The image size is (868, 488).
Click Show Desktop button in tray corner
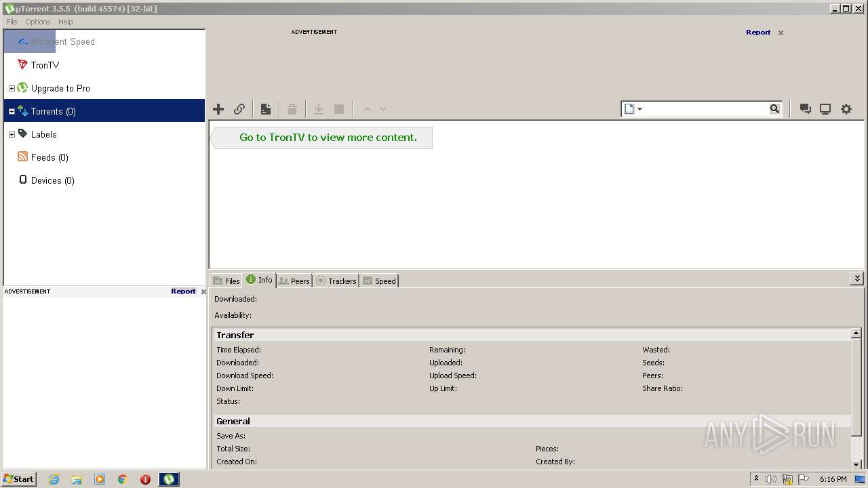pos(860,479)
